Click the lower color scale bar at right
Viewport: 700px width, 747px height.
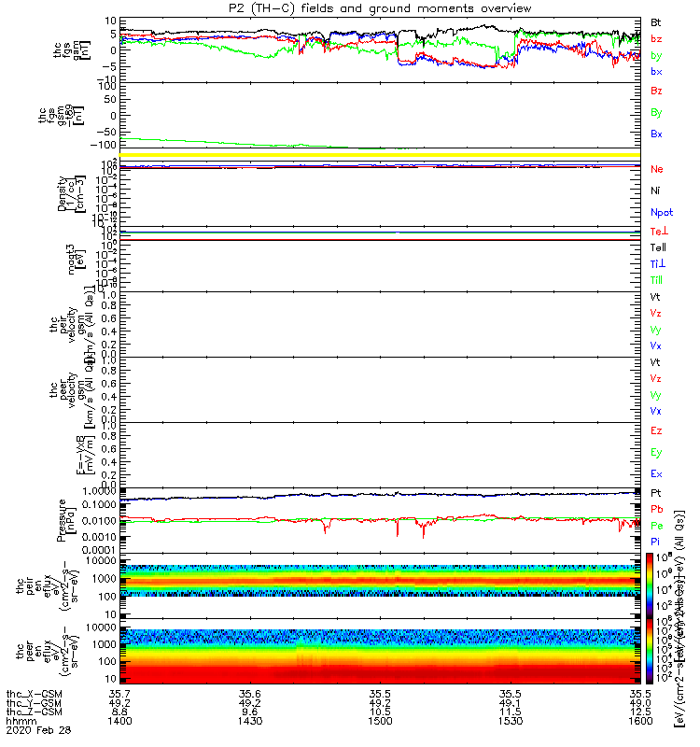pos(650,651)
